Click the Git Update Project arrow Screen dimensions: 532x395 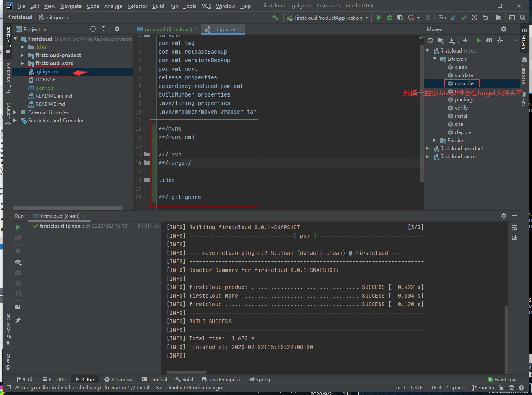point(453,18)
